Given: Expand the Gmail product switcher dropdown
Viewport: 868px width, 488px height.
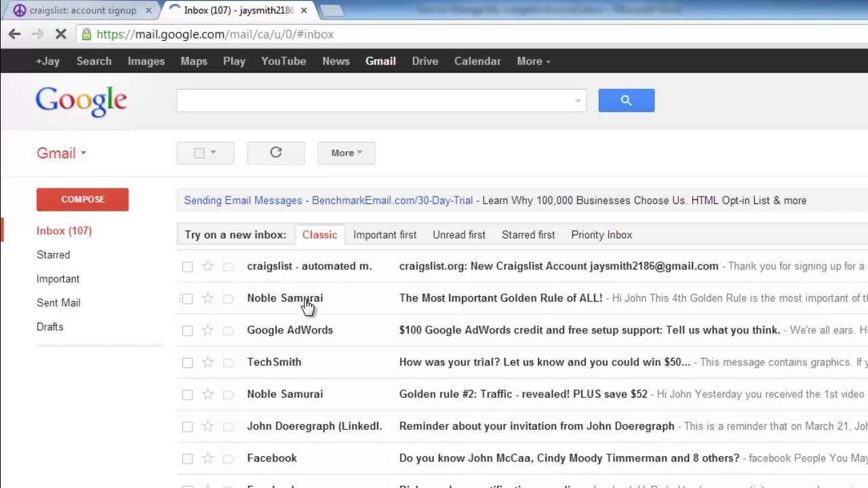Looking at the screenshot, I should tap(62, 153).
